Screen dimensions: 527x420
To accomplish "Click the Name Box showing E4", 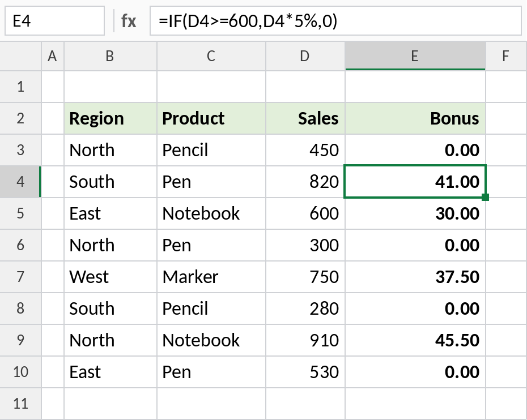I will [54, 21].
